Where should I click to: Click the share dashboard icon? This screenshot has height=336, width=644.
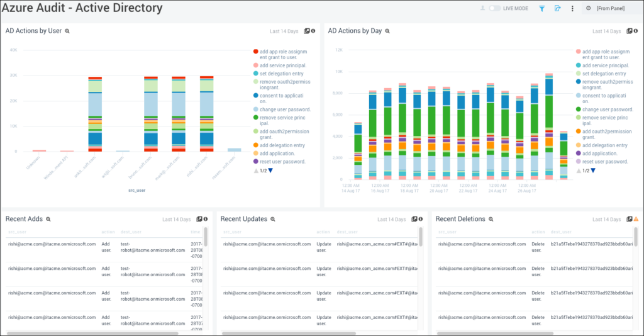coord(557,8)
